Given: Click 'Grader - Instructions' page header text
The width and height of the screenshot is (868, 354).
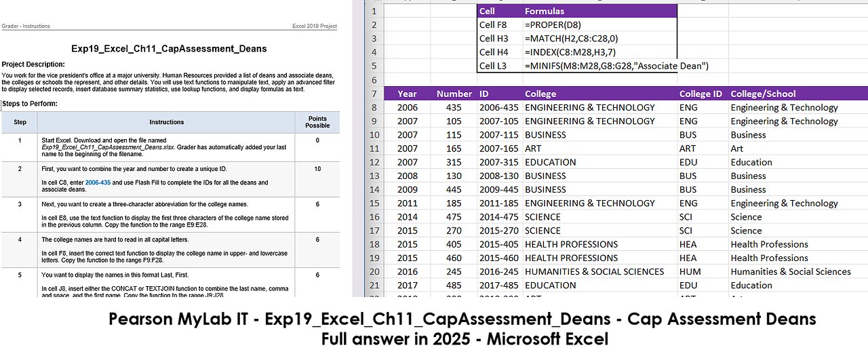Looking at the screenshot, I should point(26,26).
